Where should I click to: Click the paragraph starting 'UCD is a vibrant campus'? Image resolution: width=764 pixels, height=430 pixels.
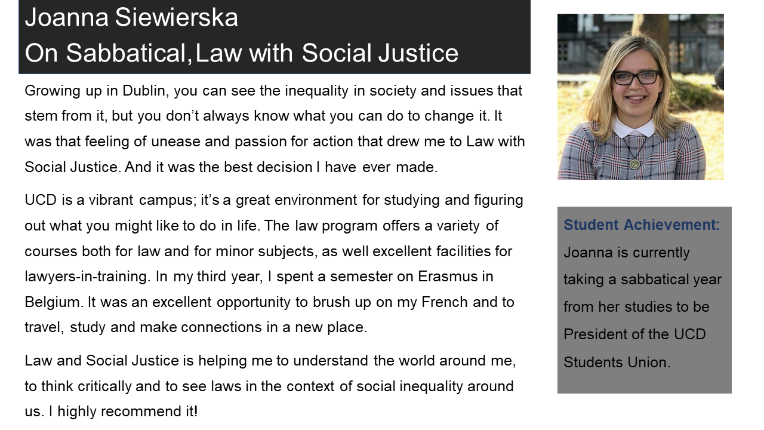(x=274, y=263)
